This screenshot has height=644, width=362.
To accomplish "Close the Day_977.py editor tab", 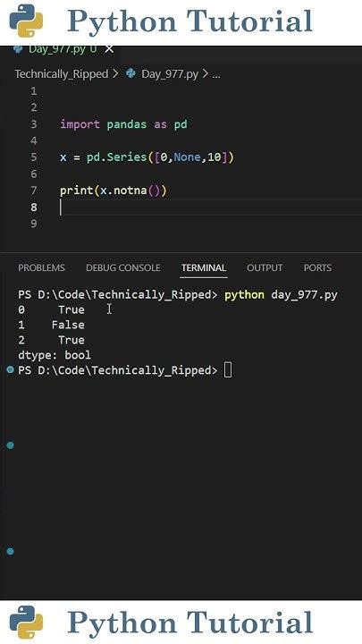I will [109, 49].
